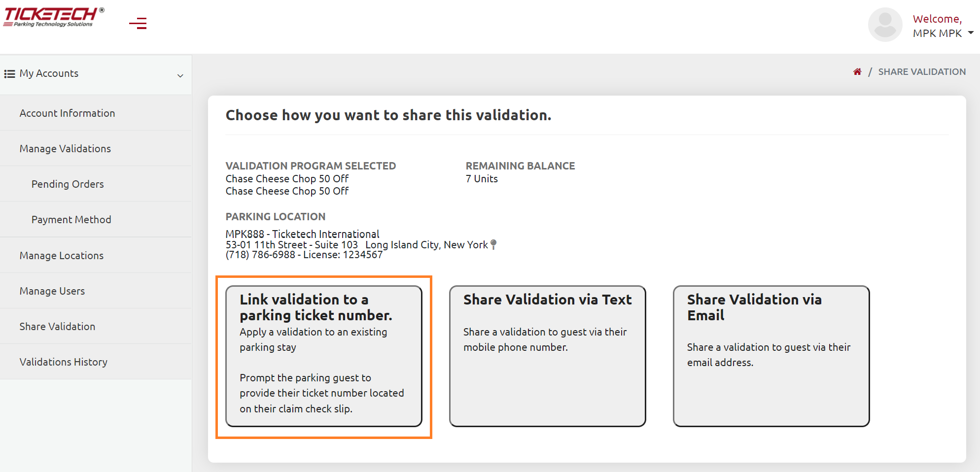The width and height of the screenshot is (980, 472).
Task: Click the map pin icon beside New York
Action: pos(493,244)
